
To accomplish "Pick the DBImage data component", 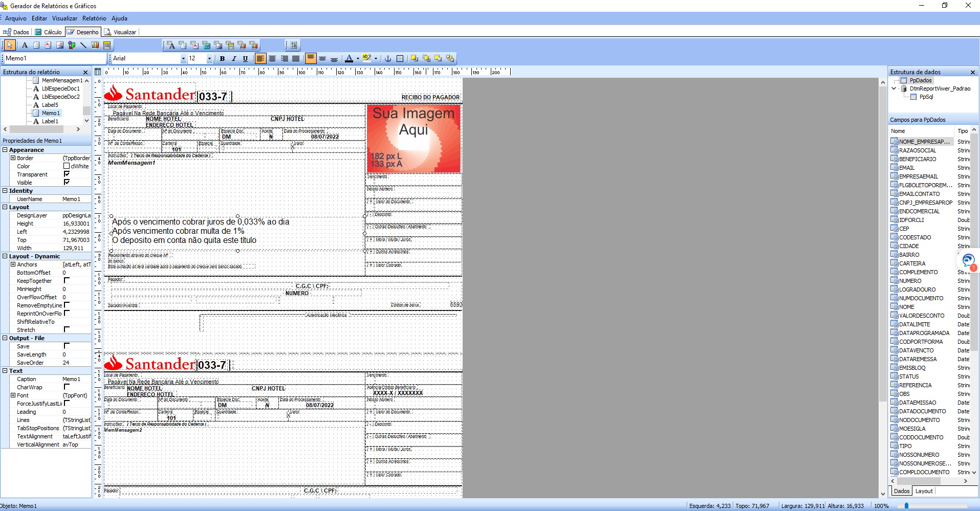I will (x=218, y=45).
